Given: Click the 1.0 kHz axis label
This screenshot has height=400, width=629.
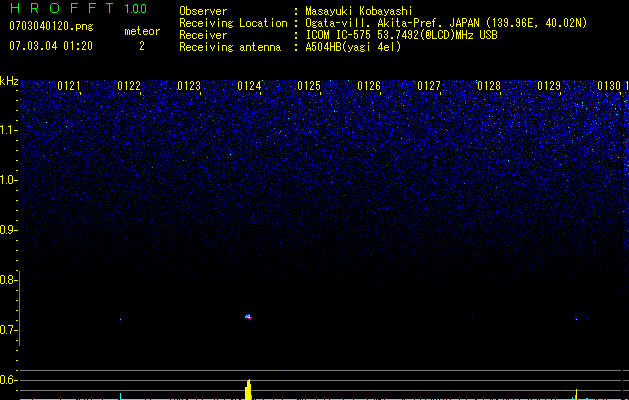Looking at the screenshot, I should [x=7, y=180].
